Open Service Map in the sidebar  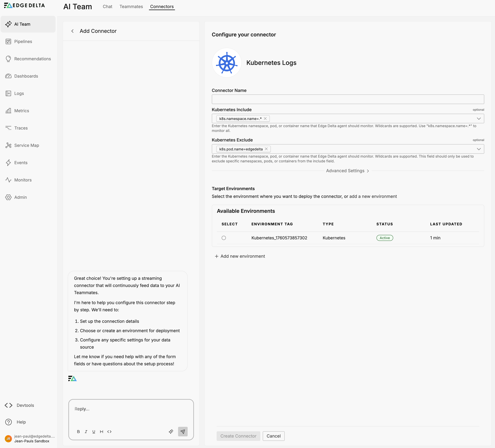[27, 145]
